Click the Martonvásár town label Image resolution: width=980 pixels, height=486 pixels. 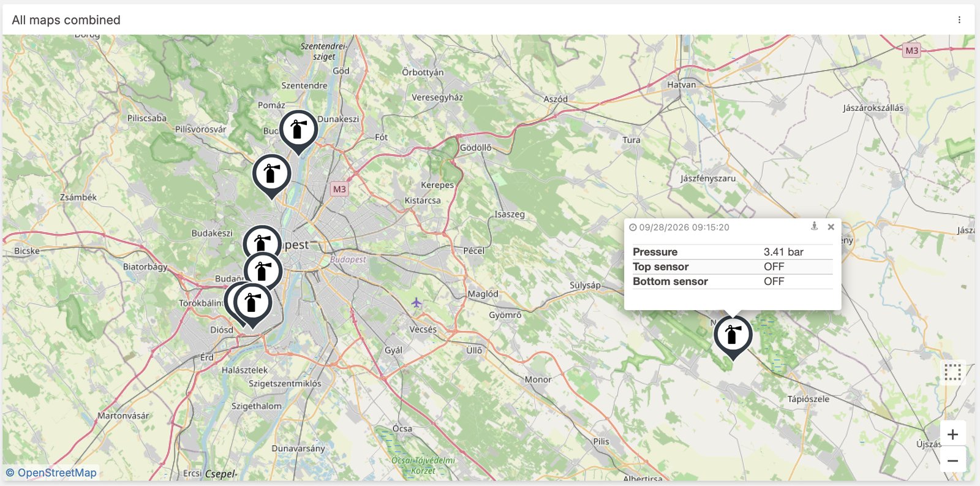(123, 416)
